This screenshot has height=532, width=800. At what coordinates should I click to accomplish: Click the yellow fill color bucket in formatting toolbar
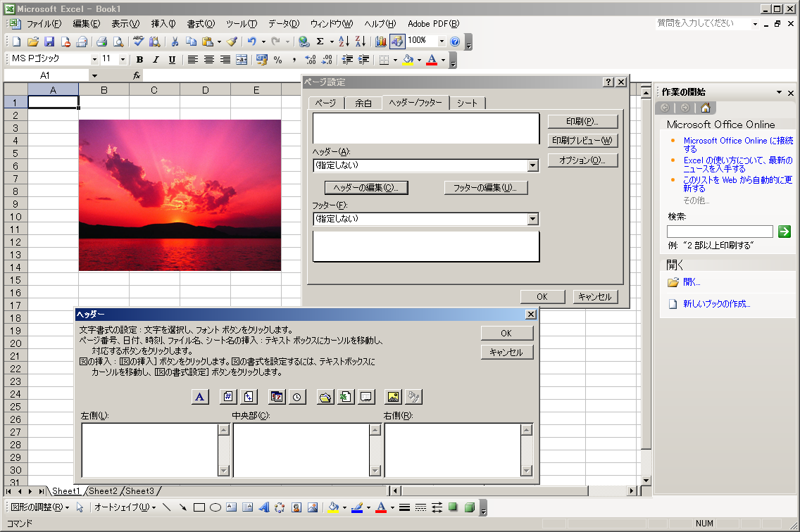tap(408, 60)
